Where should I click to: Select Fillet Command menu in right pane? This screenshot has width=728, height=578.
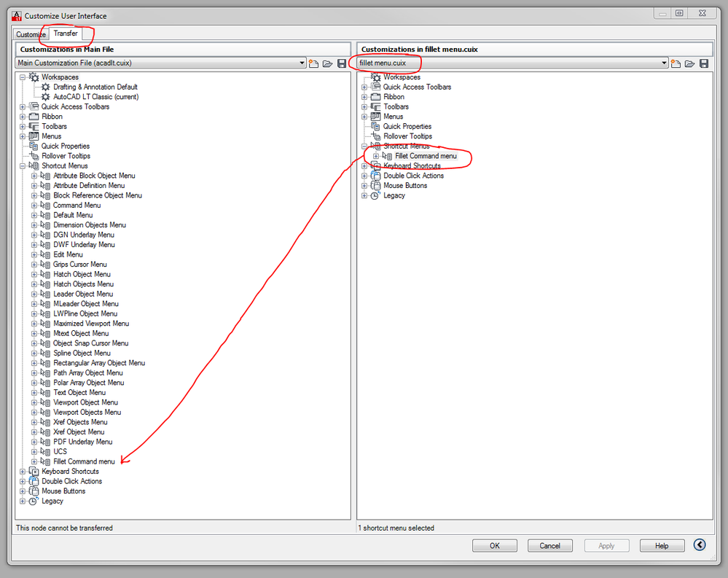426,156
